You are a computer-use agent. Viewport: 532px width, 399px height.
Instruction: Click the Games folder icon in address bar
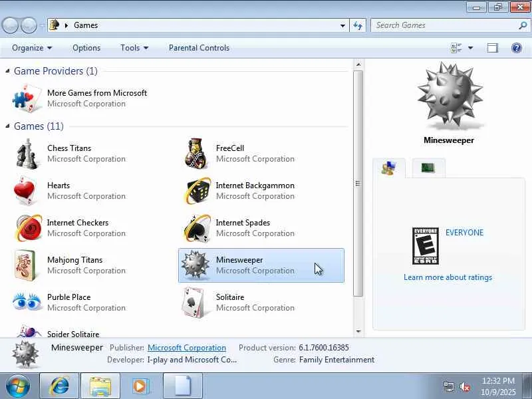pyautogui.click(x=54, y=25)
